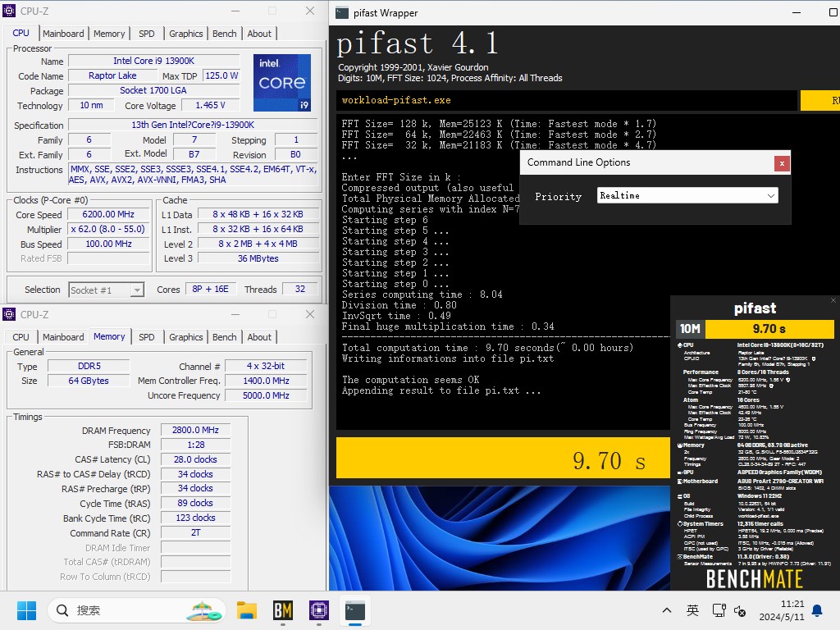Image resolution: width=840 pixels, height=630 pixels.
Task: Switch to Memory tab in top CPU-Z window
Action: pos(109,33)
